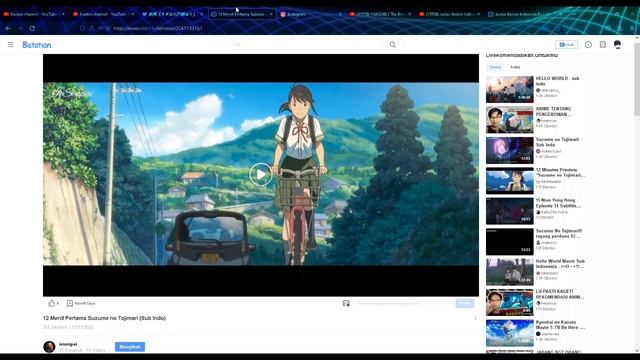Screen dimensions: 640x360
Task: Close the 12 Menit Pertama Suzume tab
Action: click(x=271, y=14)
